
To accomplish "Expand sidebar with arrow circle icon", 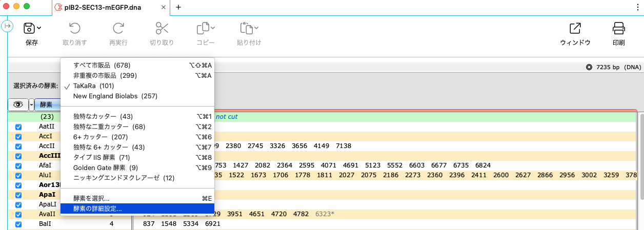I will click(8, 26).
